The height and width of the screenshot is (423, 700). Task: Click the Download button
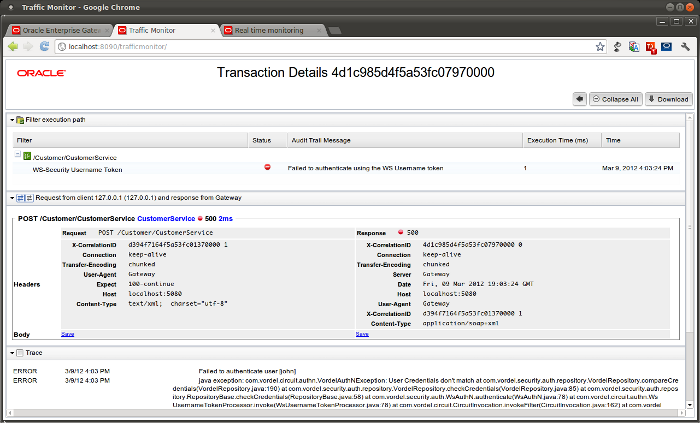click(x=668, y=99)
